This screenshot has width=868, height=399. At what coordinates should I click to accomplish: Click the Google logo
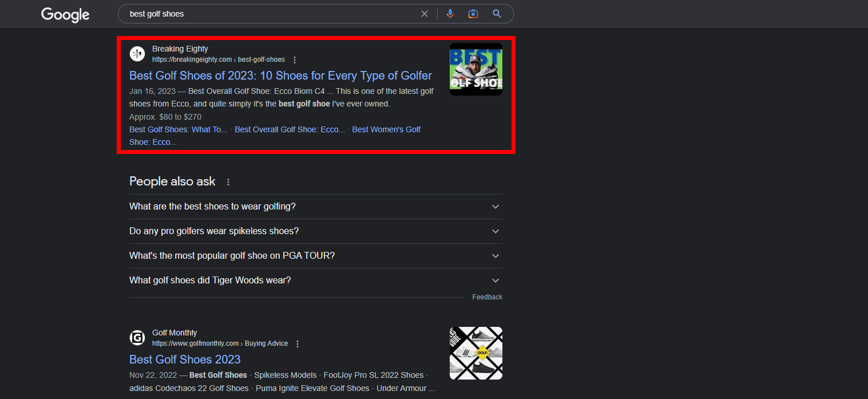point(65,14)
